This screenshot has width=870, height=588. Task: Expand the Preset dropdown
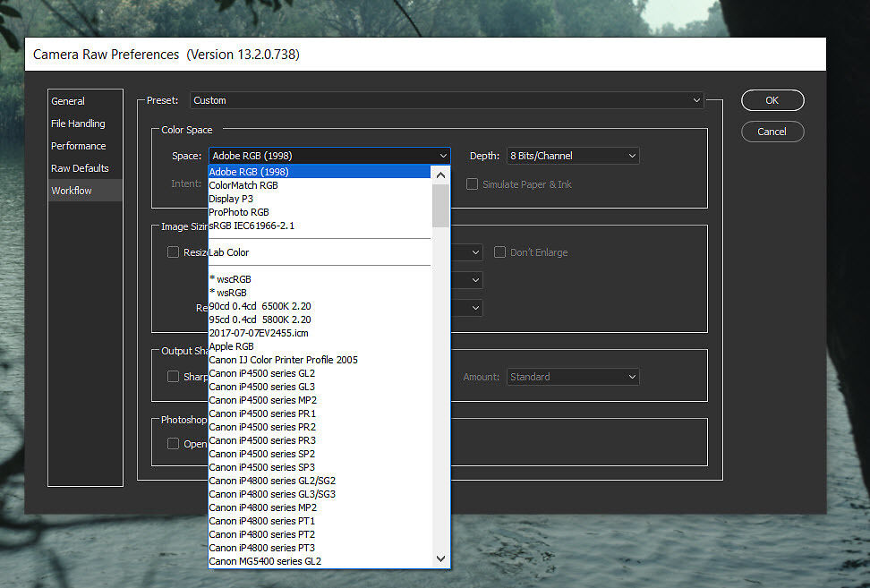pyautogui.click(x=447, y=100)
